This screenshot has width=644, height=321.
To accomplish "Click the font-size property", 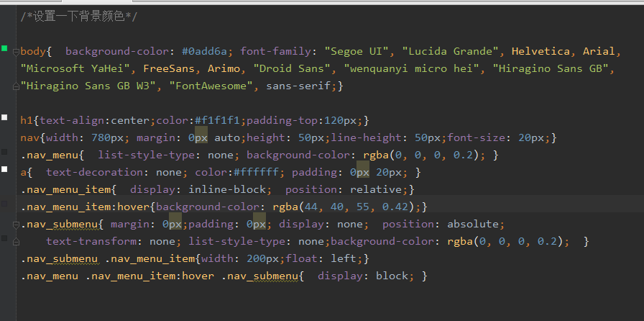I will click(x=477, y=138).
